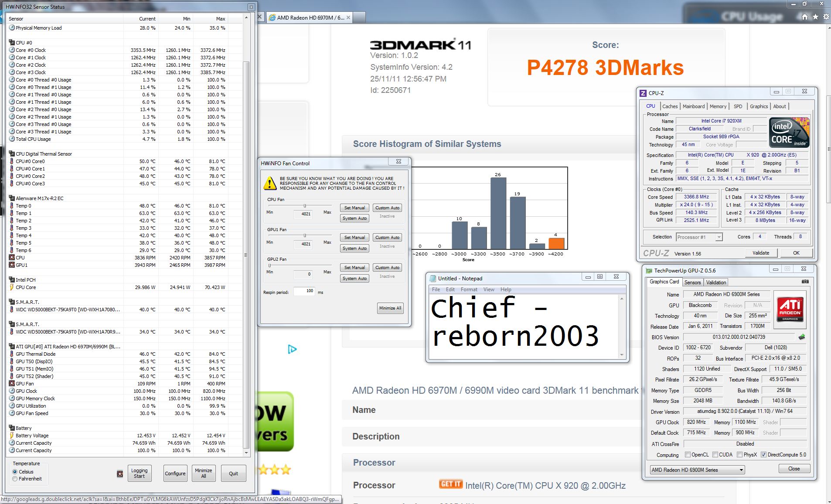Image resolution: width=831 pixels, height=504 pixels.
Task: Click the yellow warning icon in Fan Control
Action: pyautogui.click(x=270, y=183)
